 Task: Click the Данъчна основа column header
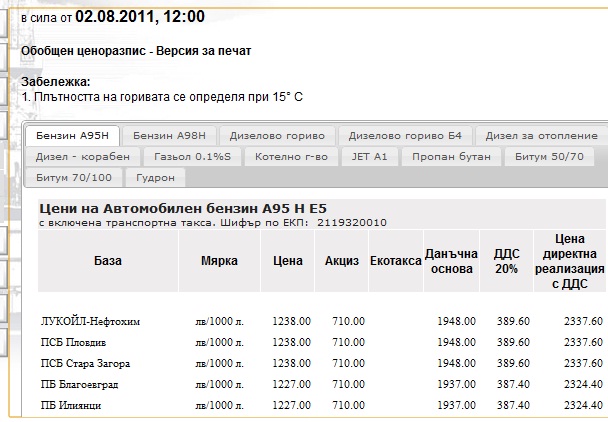tap(451, 261)
